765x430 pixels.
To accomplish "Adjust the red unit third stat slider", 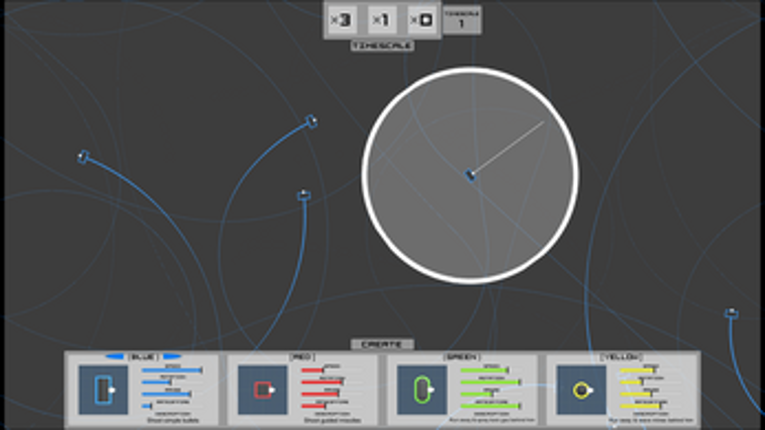I will (320, 394).
